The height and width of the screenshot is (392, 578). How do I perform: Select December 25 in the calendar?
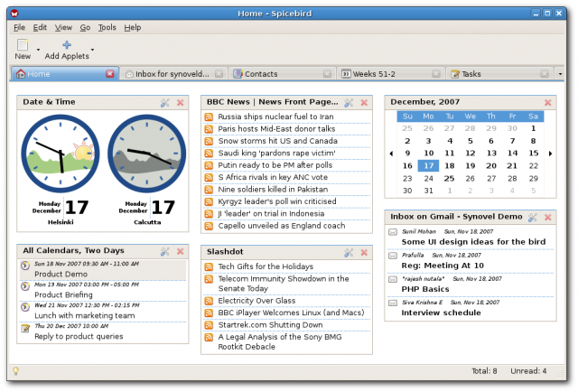pyautogui.click(x=449, y=179)
